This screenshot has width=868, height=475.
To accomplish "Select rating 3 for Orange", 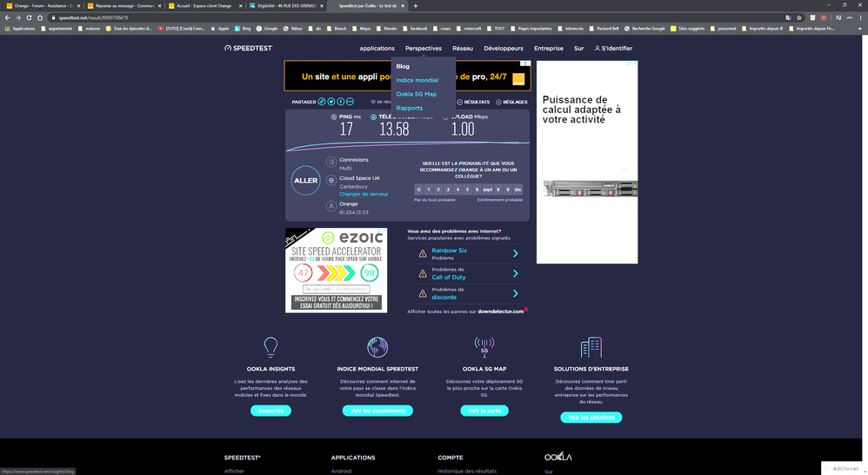I will 448,190.
